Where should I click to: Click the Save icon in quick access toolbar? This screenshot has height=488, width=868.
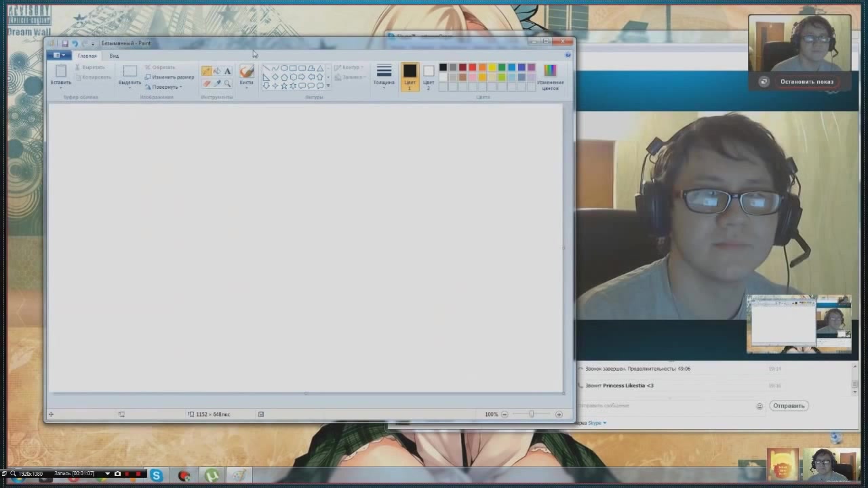click(65, 43)
